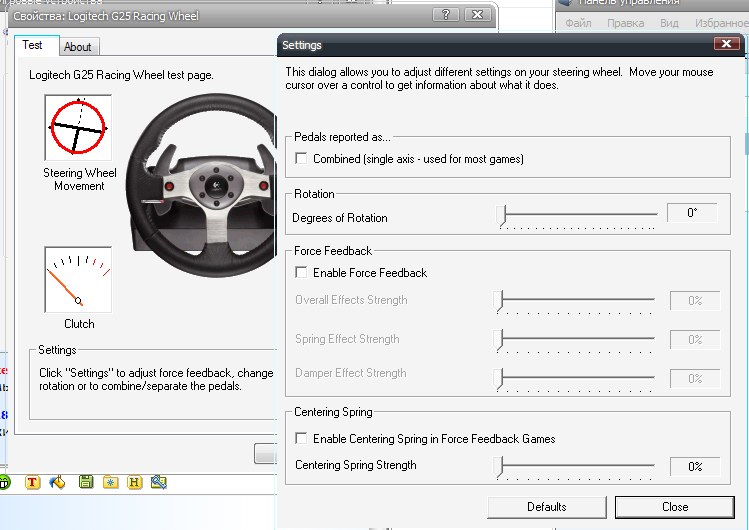Click the Spring Effect Strength percent field

pyautogui.click(x=695, y=340)
